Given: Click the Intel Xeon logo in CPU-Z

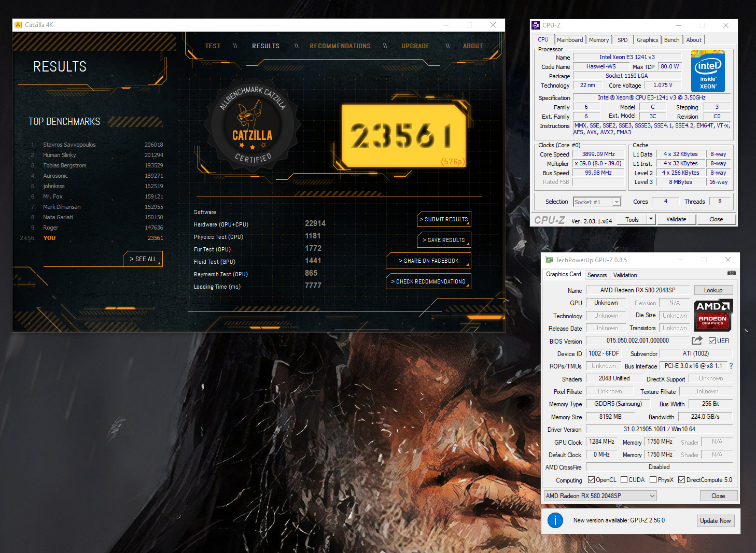Looking at the screenshot, I should 708,72.
